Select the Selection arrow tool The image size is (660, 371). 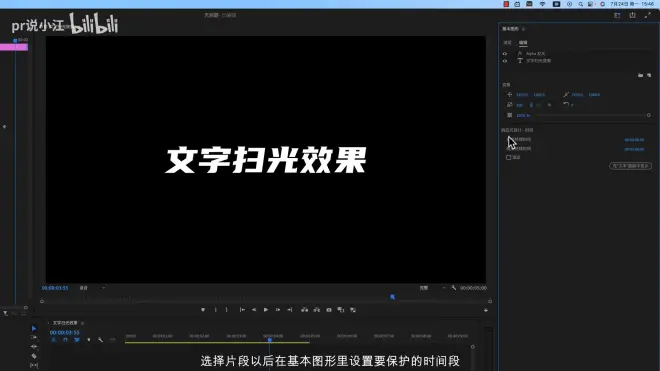pyautogui.click(x=34, y=328)
